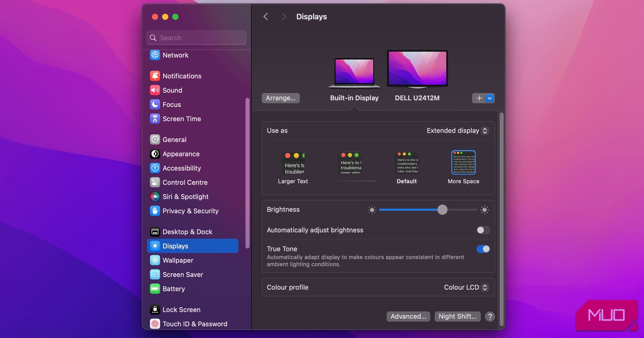Viewport: 644px width, 338px height.
Task: Open the Use as Extended display dropdown
Action: tap(457, 131)
